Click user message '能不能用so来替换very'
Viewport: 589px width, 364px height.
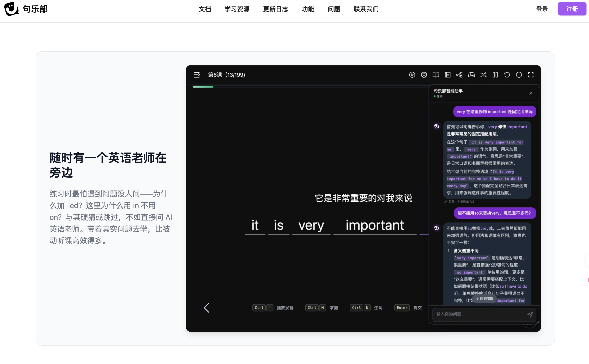click(495, 213)
